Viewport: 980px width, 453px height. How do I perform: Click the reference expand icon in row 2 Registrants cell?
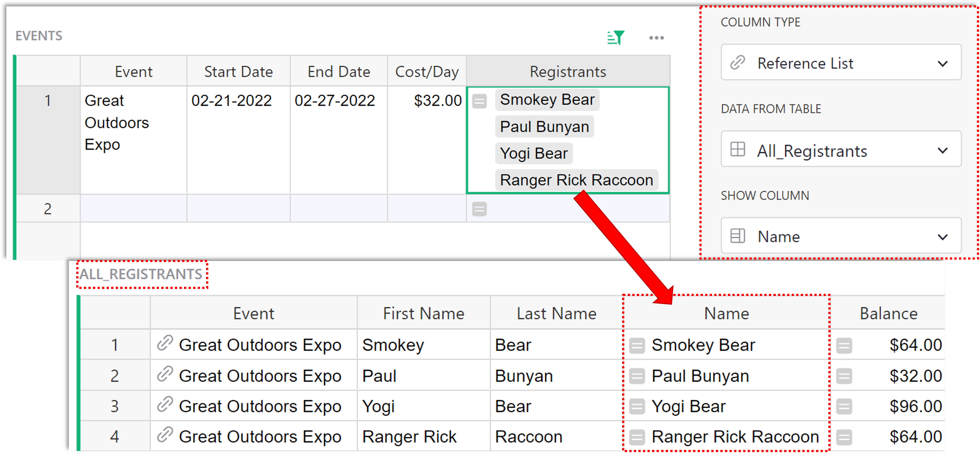[x=480, y=208]
